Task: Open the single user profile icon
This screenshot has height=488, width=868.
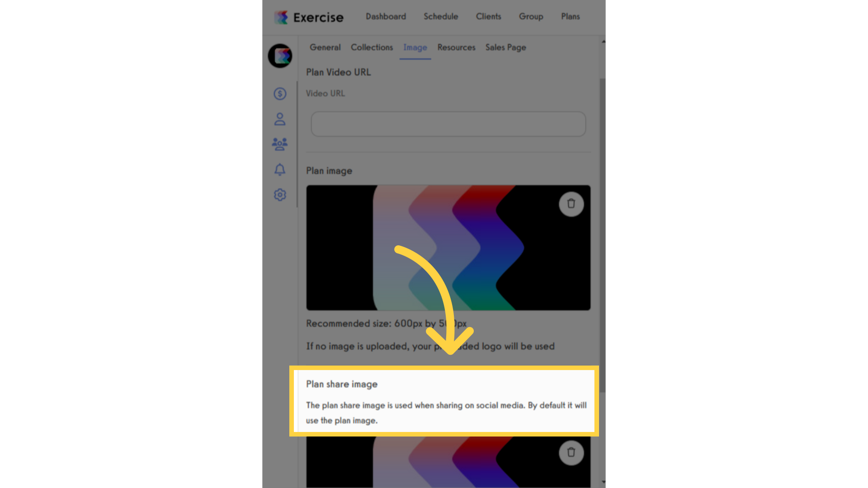Action: tap(279, 118)
